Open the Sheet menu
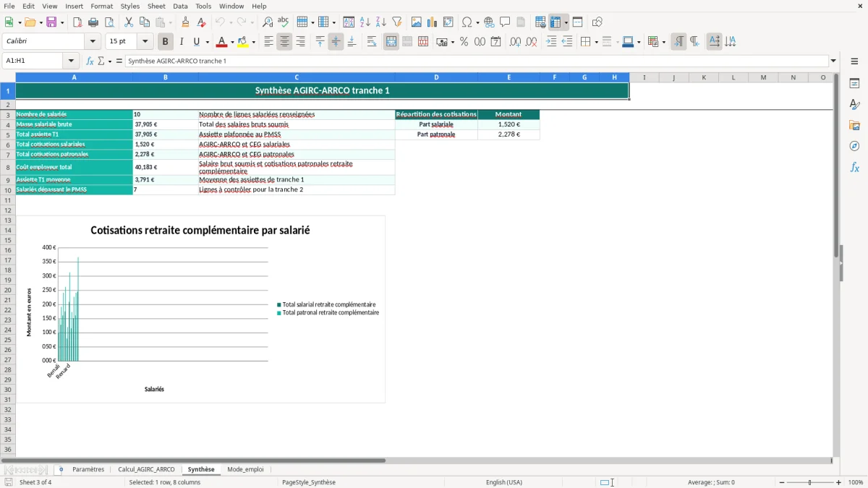The image size is (868, 488). pyautogui.click(x=156, y=6)
